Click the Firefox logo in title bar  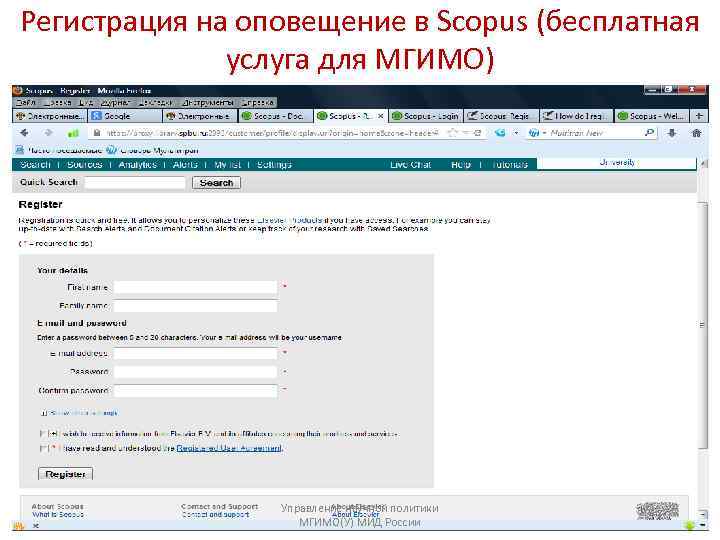18,90
